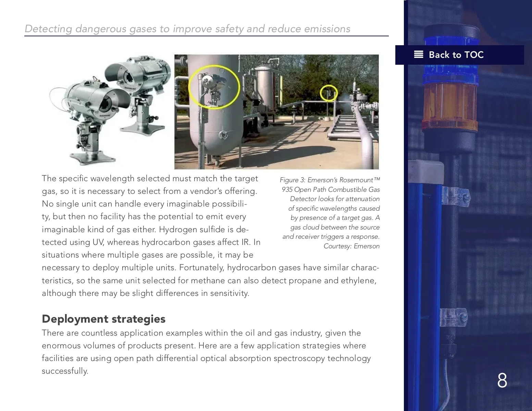532x411 pixels.
Task: Click the italic header title about detecting dangerous gases
Action: pos(187,29)
